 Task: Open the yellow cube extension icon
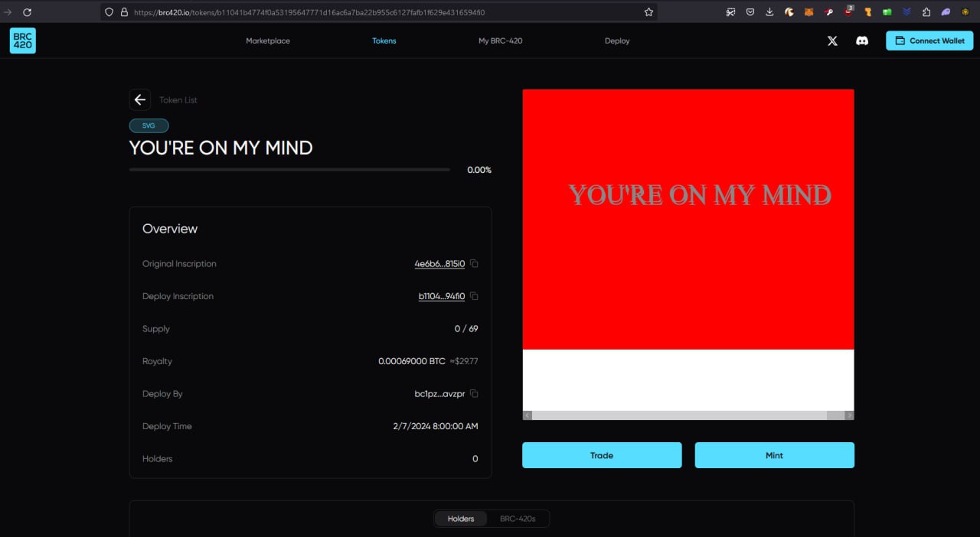click(x=965, y=12)
